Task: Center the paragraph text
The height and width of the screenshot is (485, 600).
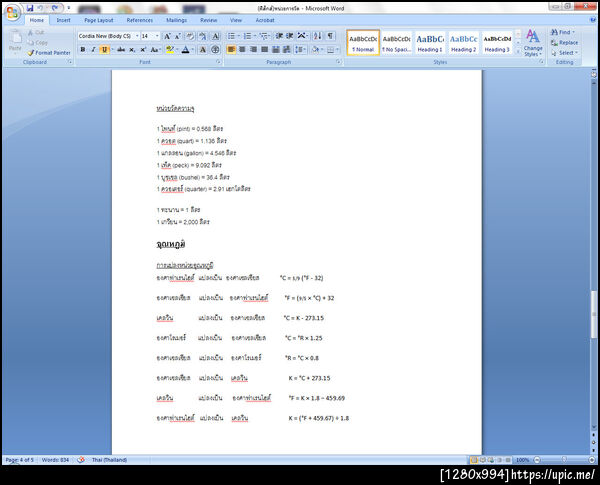Action: (x=242, y=49)
